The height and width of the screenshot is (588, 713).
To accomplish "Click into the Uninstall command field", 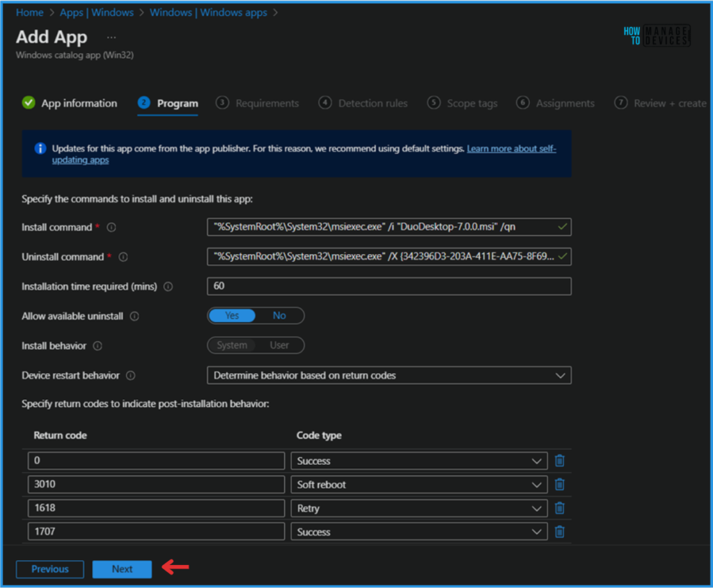I will click(x=389, y=257).
